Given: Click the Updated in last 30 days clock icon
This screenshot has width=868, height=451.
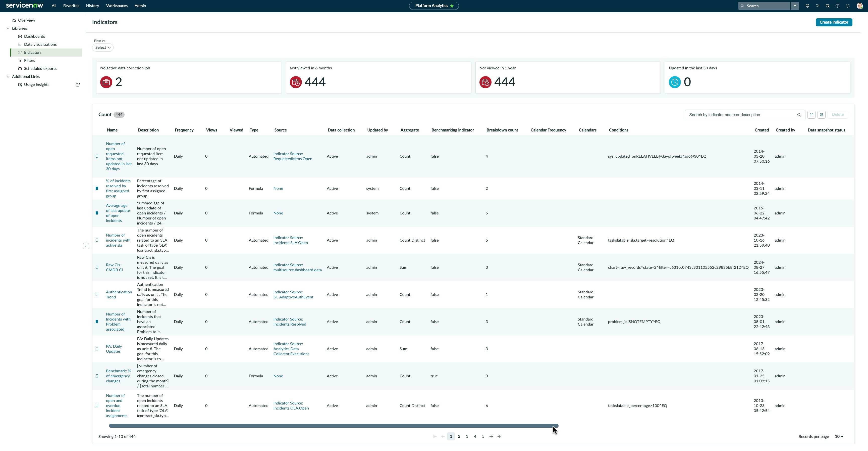Looking at the screenshot, I should (x=675, y=82).
